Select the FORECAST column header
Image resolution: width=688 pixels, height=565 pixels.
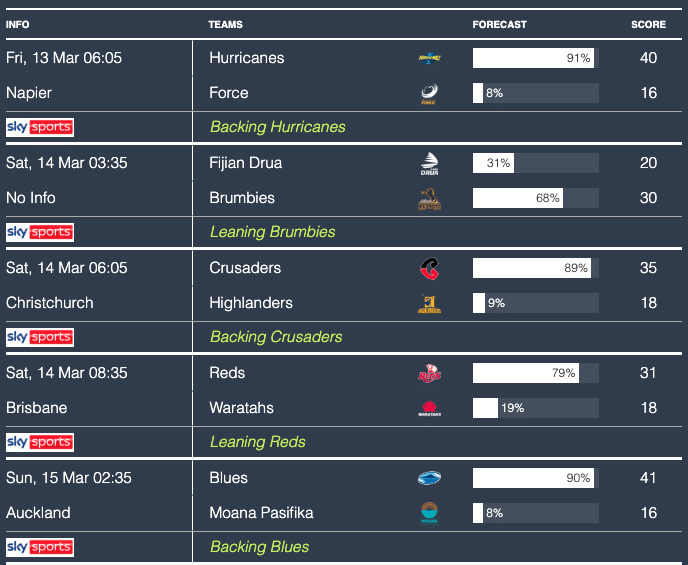click(500, 25)
